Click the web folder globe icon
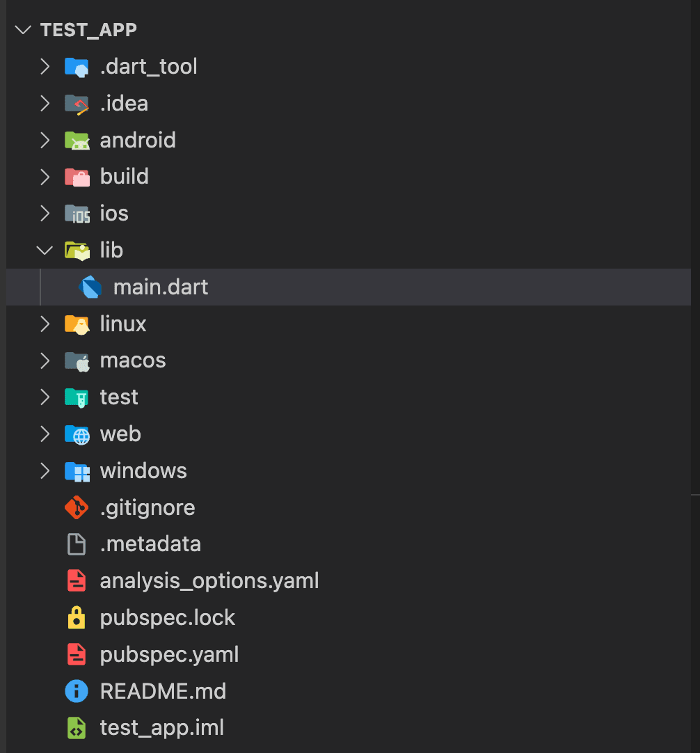This screenshot has height=753, width=700. coord(77,434)
